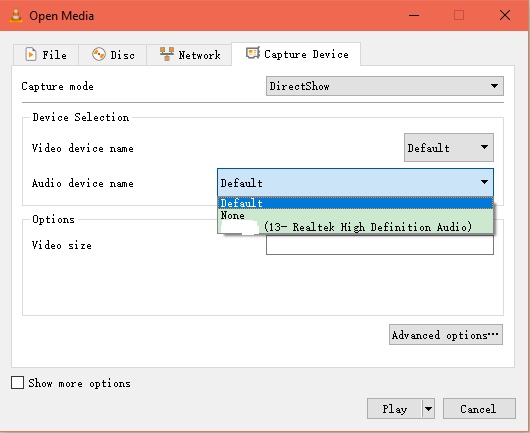Expand the Play button dropdown arrow
Screen dimensions: 530x433
point(428,409)
